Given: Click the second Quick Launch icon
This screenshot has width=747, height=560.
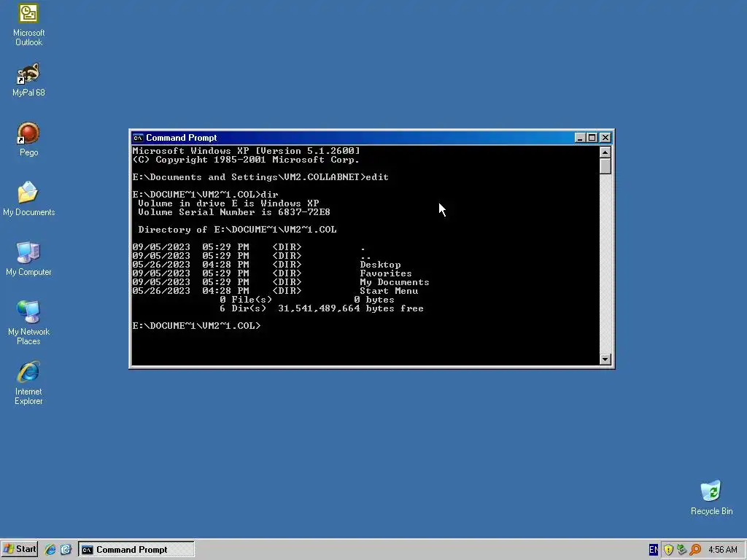Looking at the screenshot, I should click(66, 550).
